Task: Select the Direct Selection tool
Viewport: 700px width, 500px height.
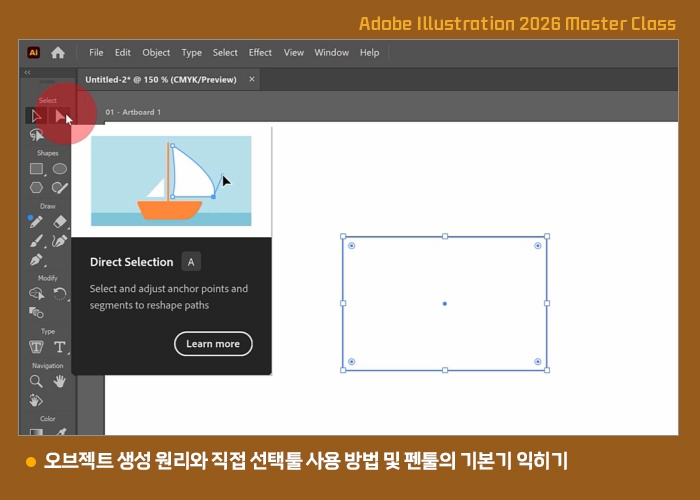Action: pyautogui.click(x=60, y=116)
